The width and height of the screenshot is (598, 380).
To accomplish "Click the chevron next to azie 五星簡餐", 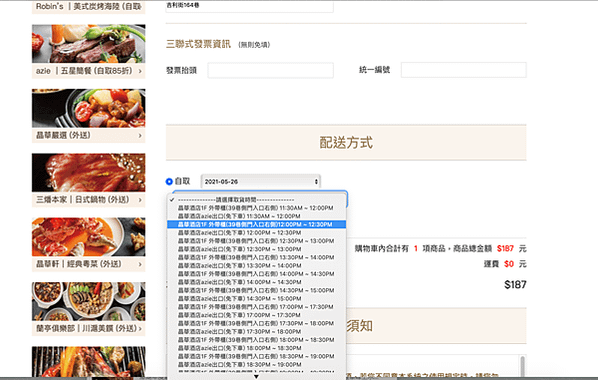I will click(x=140, y=71).
